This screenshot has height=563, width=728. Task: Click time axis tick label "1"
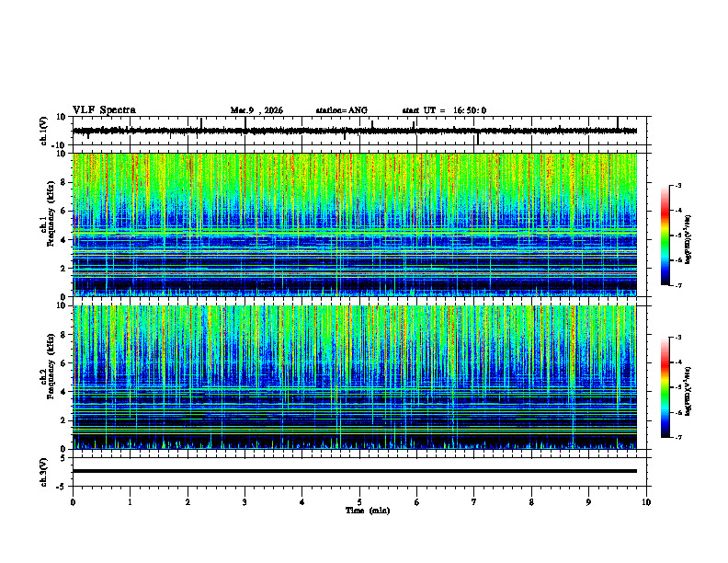[x=131, y=502]
